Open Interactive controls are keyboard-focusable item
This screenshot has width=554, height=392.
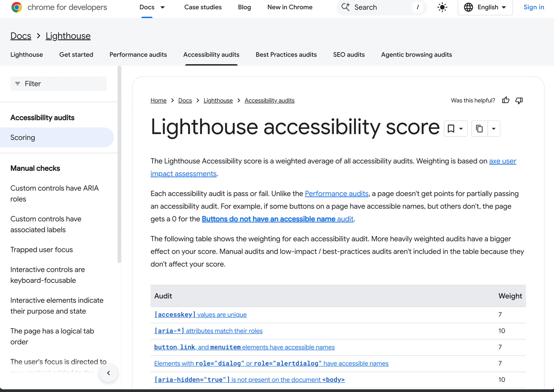pyautogui.click(x=47, y=275)
